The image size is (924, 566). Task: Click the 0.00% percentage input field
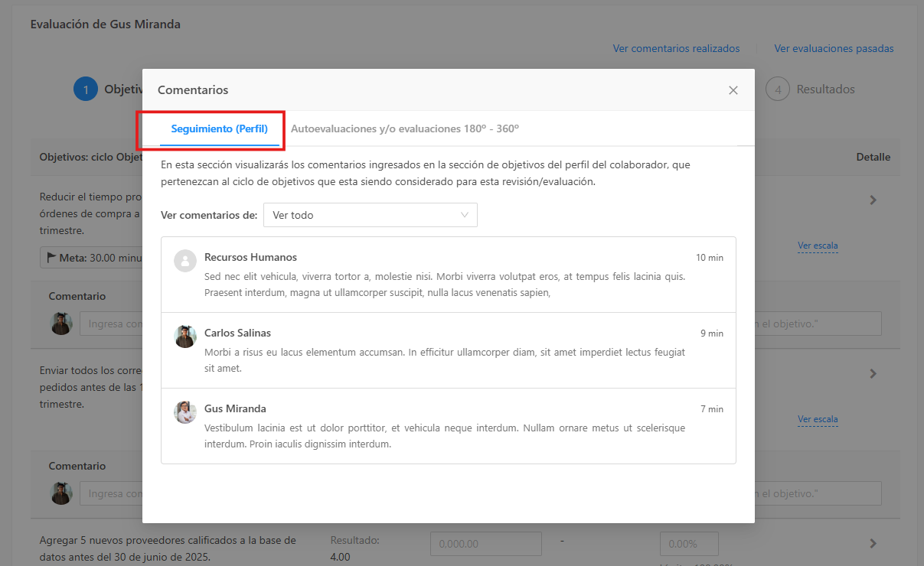[x=689, y=544]
